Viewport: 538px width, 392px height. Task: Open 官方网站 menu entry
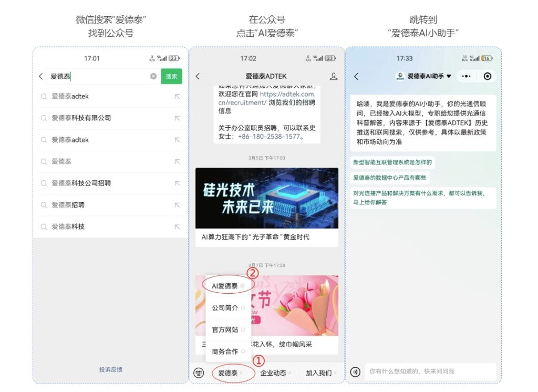pos(225,329)
